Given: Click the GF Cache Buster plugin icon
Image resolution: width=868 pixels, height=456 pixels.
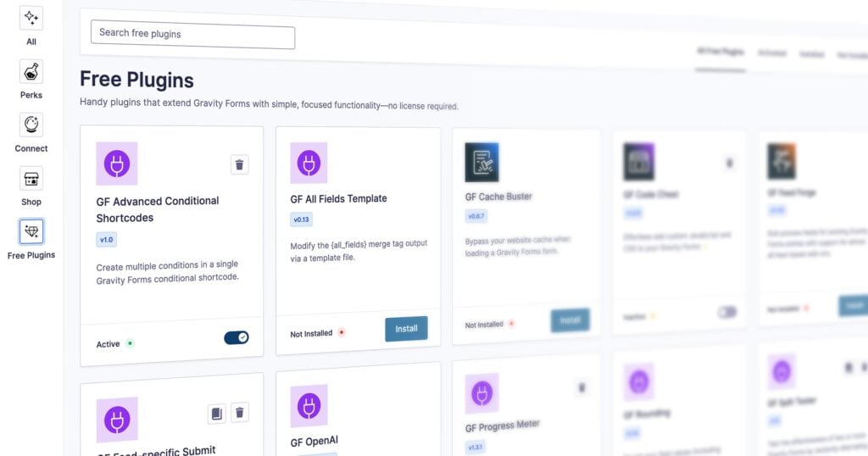Looking at the screenshot, I should pyautogui.click(x=481, y=162).
